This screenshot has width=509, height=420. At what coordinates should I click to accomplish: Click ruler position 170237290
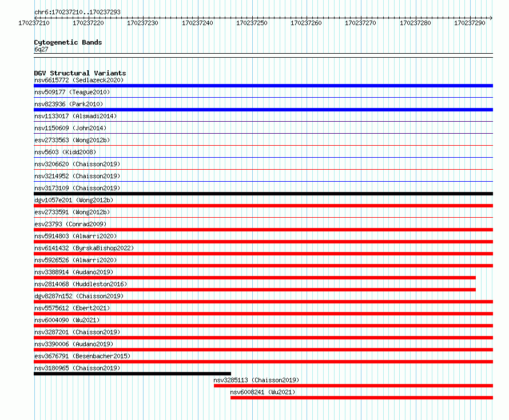coord(470,23)
